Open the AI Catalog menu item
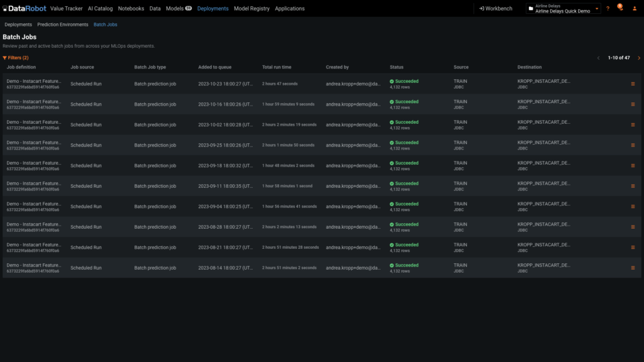This screenshot has height=362, width=644. [100, 9]
